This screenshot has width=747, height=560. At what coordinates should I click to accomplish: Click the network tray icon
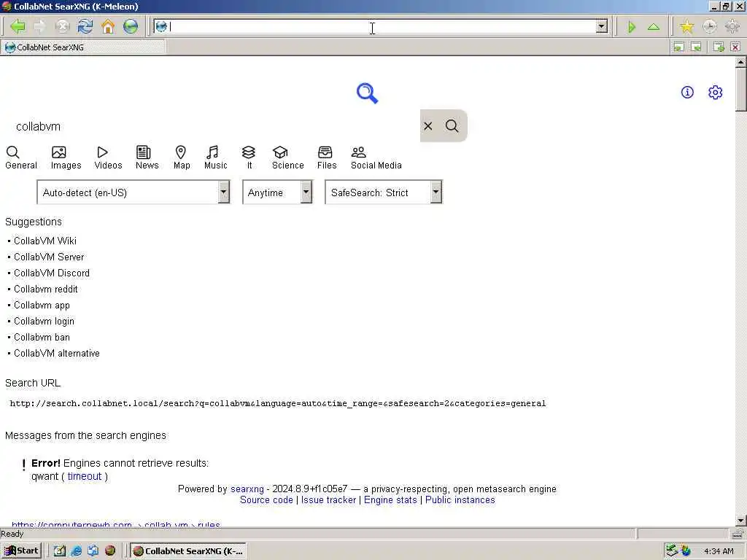pos(672,551)
